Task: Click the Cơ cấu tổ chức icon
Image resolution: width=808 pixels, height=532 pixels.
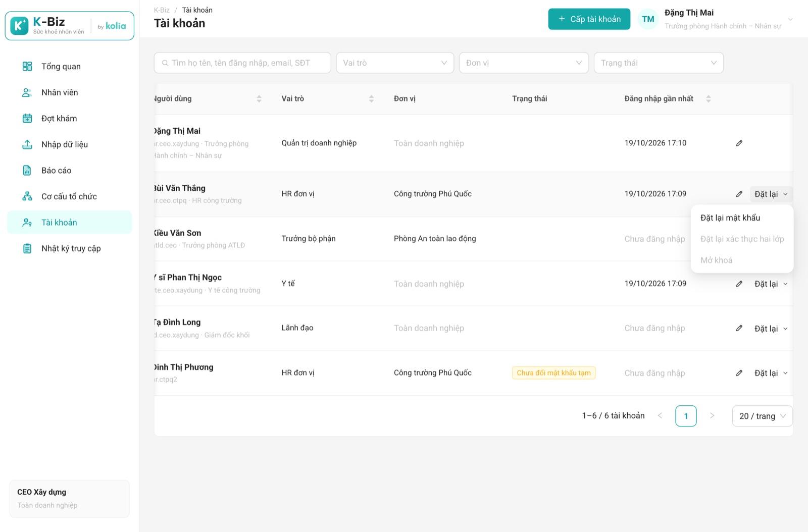Action: (x=27, y=196)
